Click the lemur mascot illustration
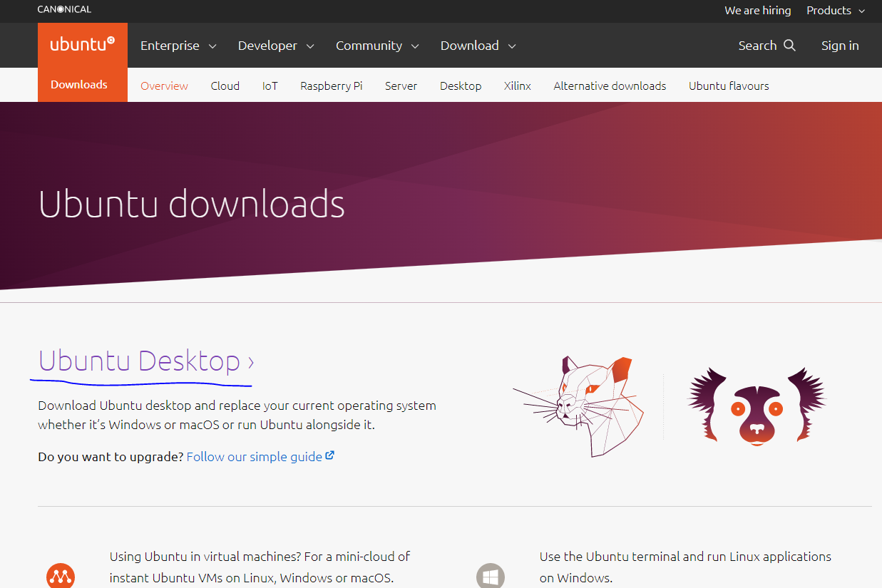Viewport: 882px width, 588px height. click(757, 406)
